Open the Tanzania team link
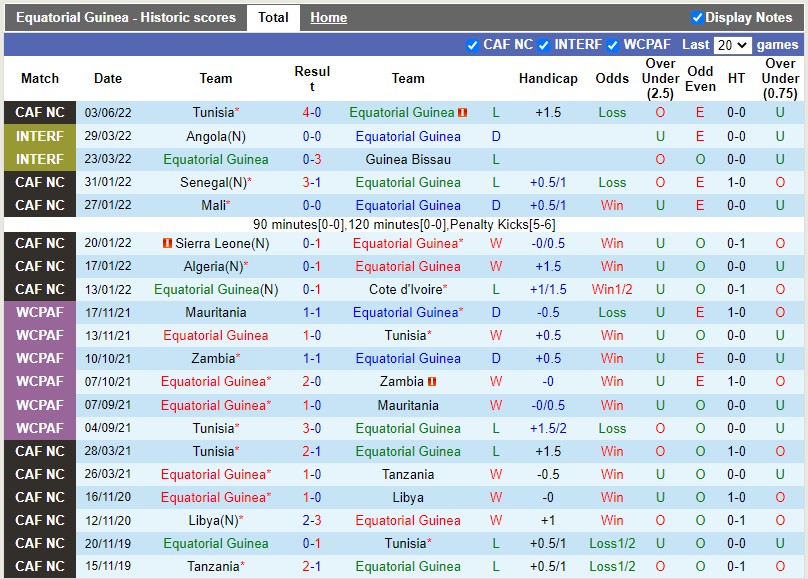 (x=408, y=474)
